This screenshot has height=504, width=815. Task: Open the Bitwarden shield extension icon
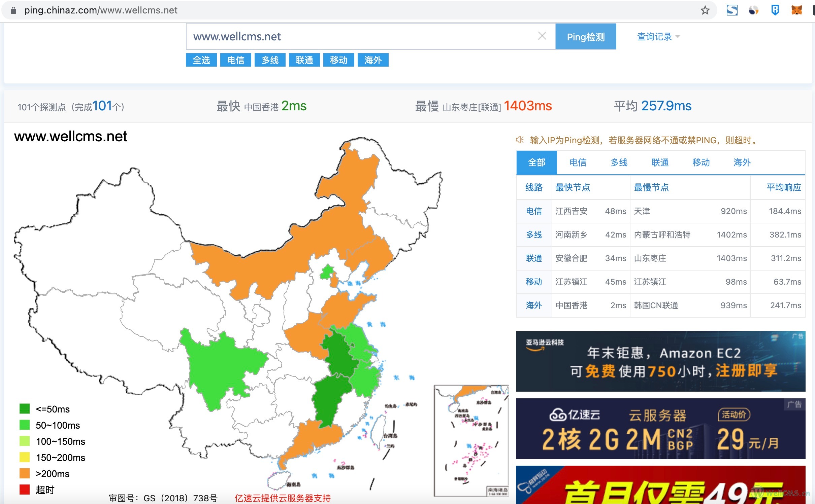pyautogui.click(x=775, y=10)
